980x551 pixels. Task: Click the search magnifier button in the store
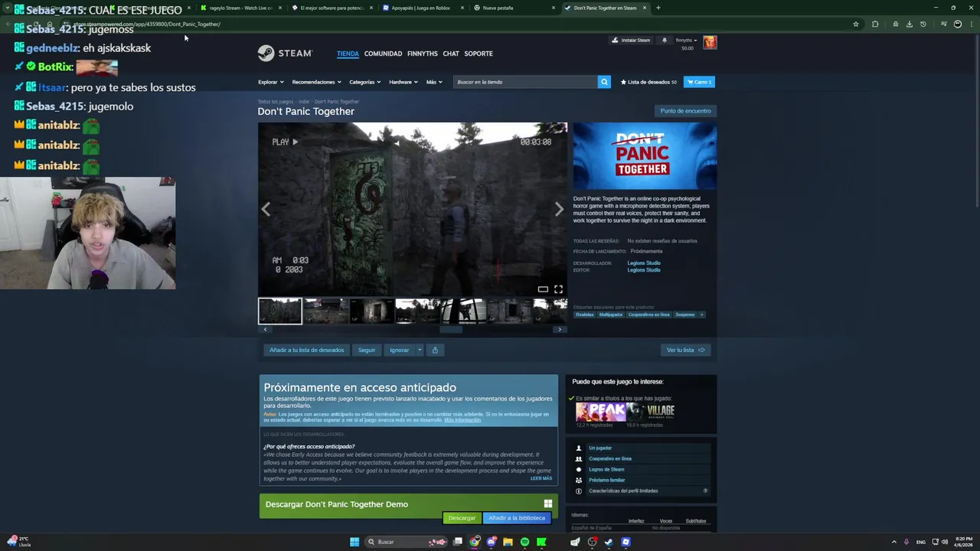tap(604, 82)
